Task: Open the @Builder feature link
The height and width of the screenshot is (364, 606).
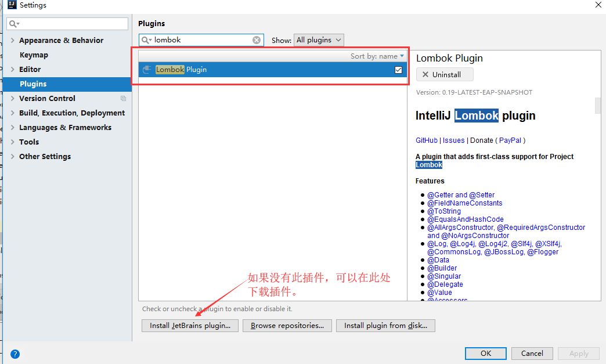Action: (442, 268)
